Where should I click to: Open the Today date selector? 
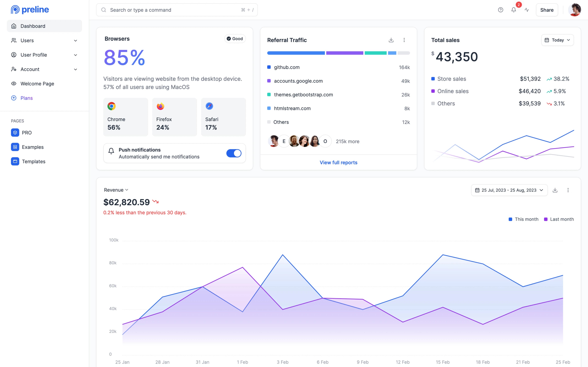557,40
